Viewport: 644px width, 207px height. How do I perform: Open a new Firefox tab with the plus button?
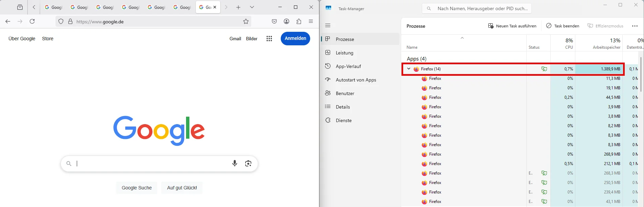pos(238,7)
